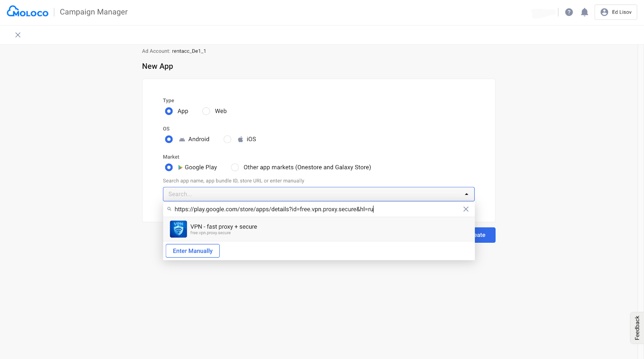Click the Campaign Manager title
644x359 pixels.
point(94,12)
